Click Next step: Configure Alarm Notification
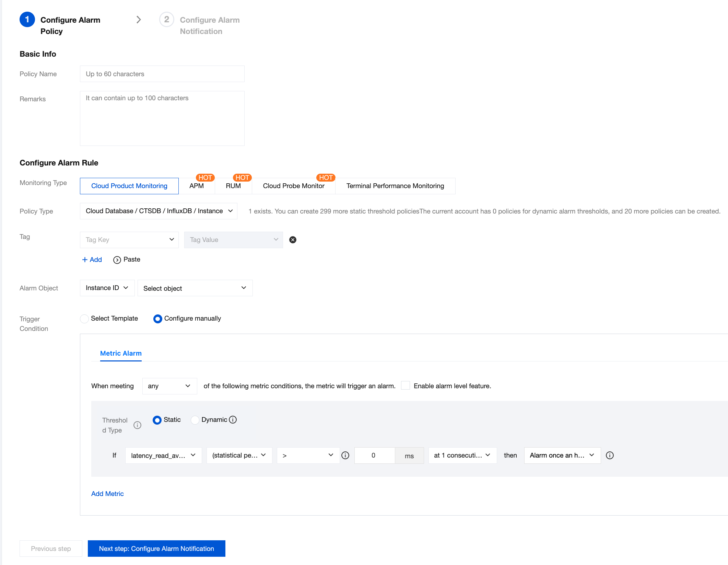The height and width of the screenshot is (565, 728). click(x=156, y=549)
